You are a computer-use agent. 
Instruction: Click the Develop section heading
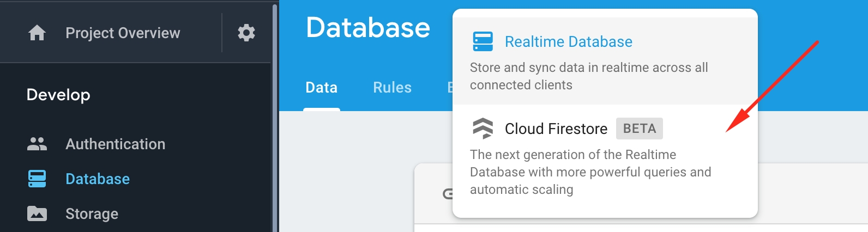tap(58, 95)
